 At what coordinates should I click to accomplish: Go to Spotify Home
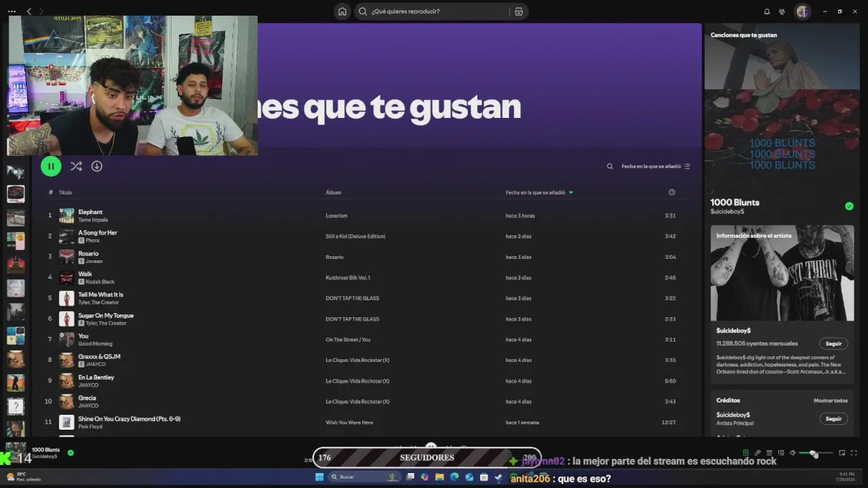tap(342, 12)
